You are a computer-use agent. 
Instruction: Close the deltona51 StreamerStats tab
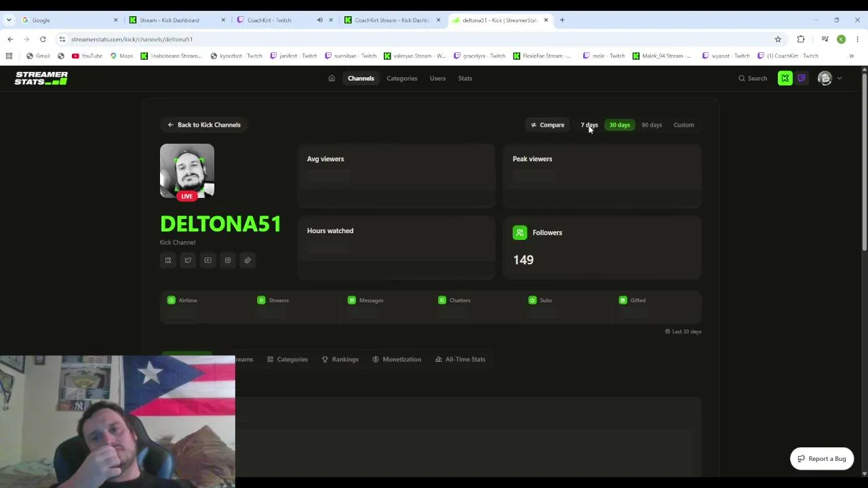click(x=546, y=20)
